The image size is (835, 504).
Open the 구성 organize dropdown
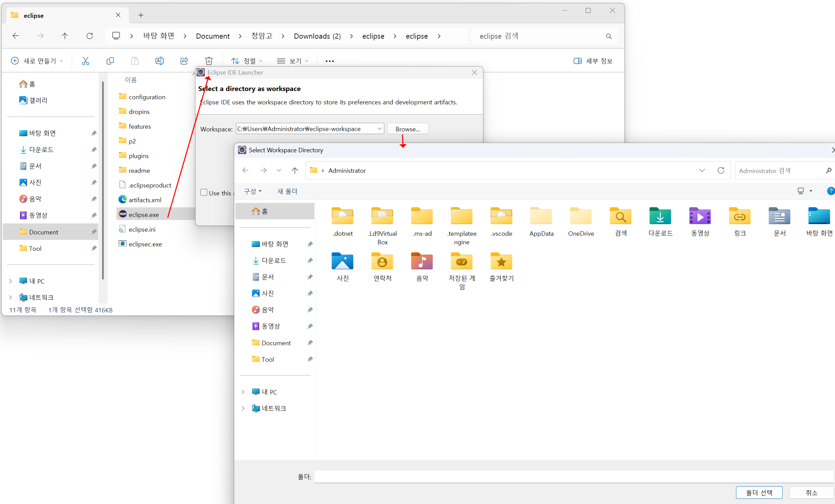coord(253,191)
